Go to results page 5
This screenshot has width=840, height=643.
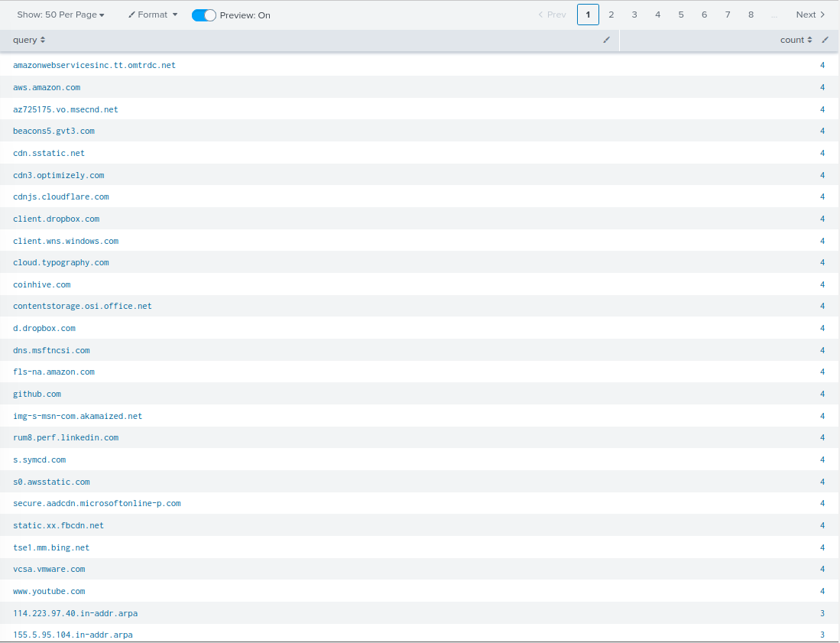(681, 15)
